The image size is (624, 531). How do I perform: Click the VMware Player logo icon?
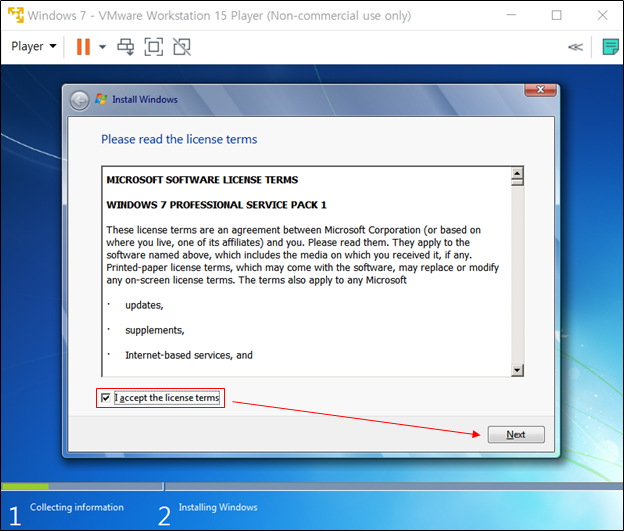(16, 15)
